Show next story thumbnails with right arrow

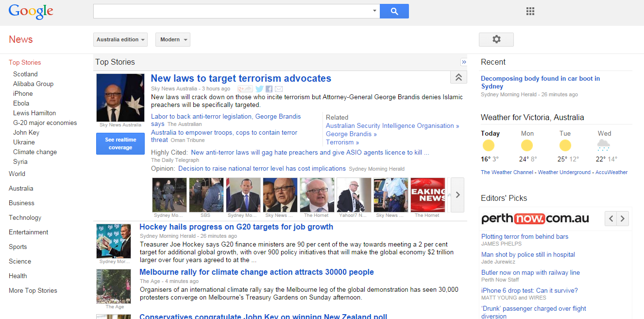click(x=458, y=195)
